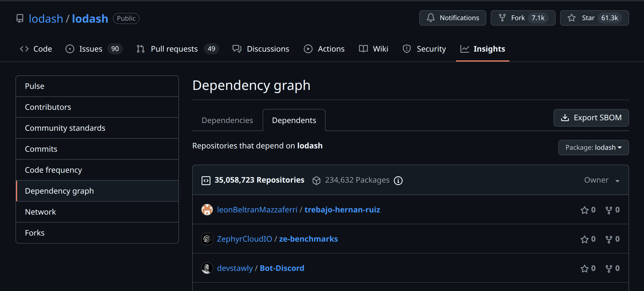Click star icon on trebajo-hernan-ruiz row
This screenshot has height=291, width=644.
tap(584, 210)
